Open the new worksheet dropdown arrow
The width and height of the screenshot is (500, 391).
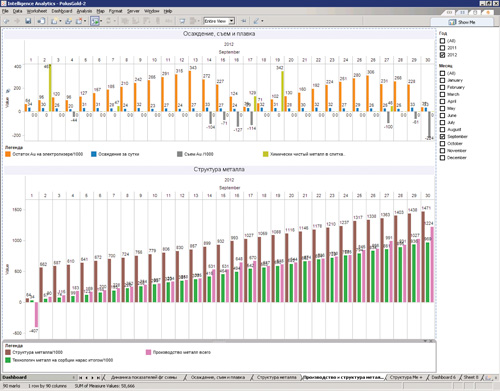(60, 21)
